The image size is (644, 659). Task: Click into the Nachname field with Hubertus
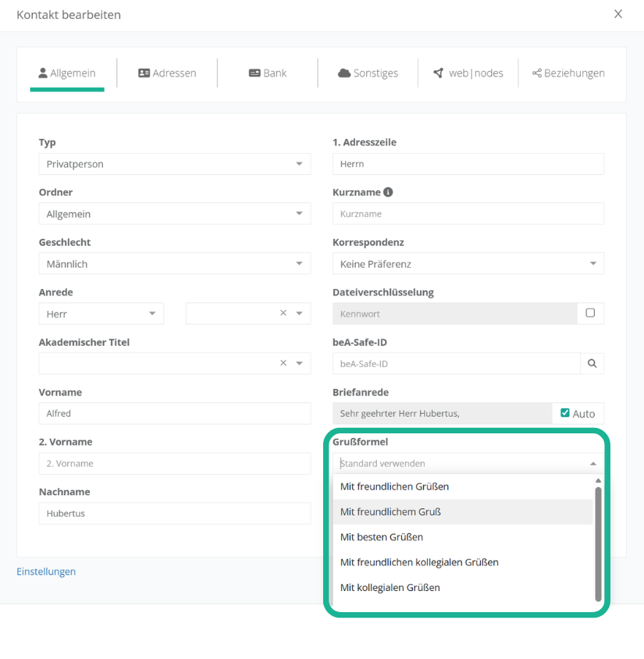coord(174,514)
